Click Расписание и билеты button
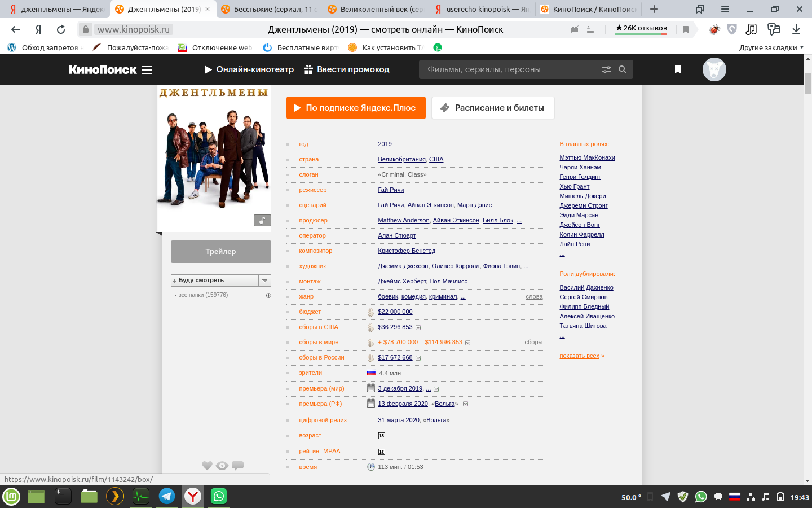Screen dimensions: 812x508 click(x=493, y=108)
